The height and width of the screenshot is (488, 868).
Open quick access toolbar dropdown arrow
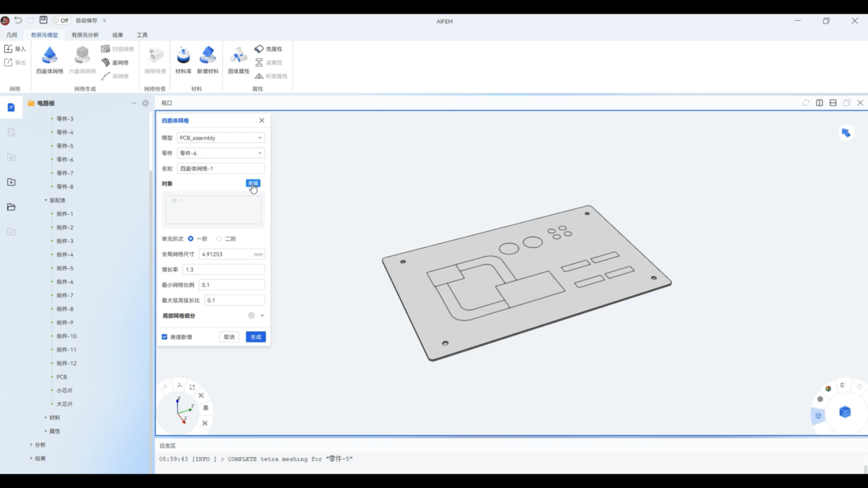105,20
